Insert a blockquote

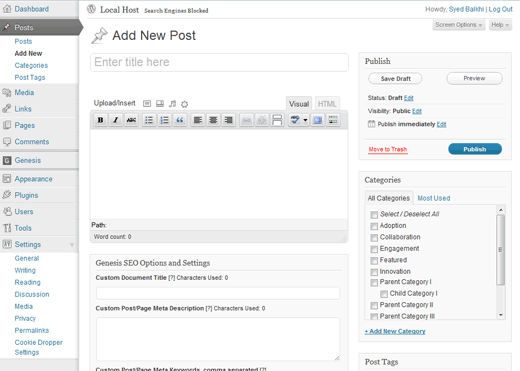pos(180,120)
